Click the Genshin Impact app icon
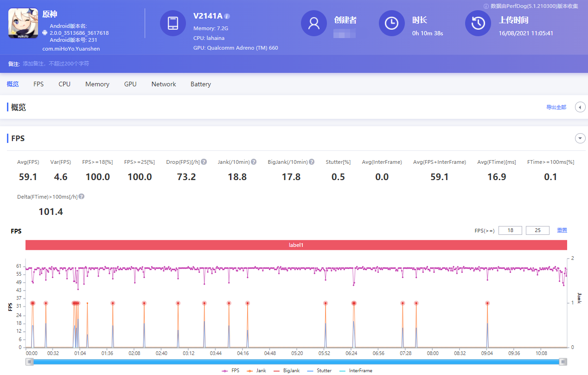Screen dimensions: 588x375 click(x=23, y=24)
